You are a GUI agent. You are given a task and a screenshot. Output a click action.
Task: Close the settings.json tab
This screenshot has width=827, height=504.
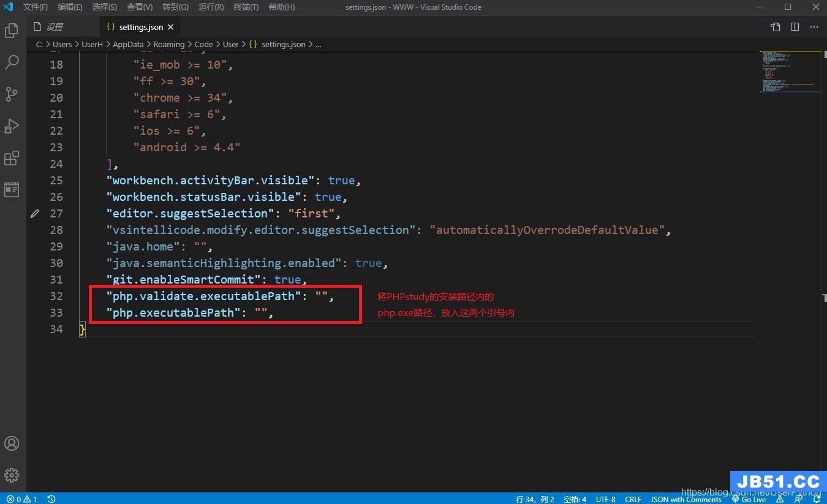click(x=171, y=27)
